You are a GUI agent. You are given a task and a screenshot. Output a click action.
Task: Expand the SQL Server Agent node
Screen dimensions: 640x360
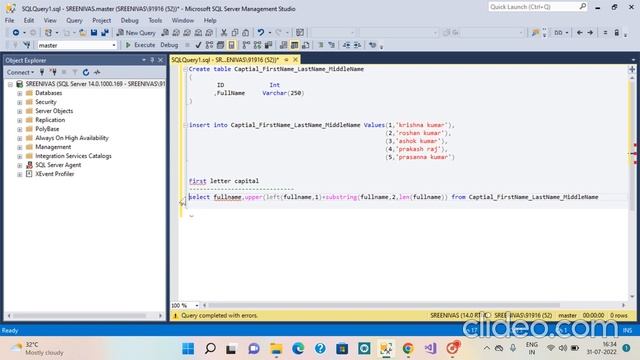click(x=20, y=165)
